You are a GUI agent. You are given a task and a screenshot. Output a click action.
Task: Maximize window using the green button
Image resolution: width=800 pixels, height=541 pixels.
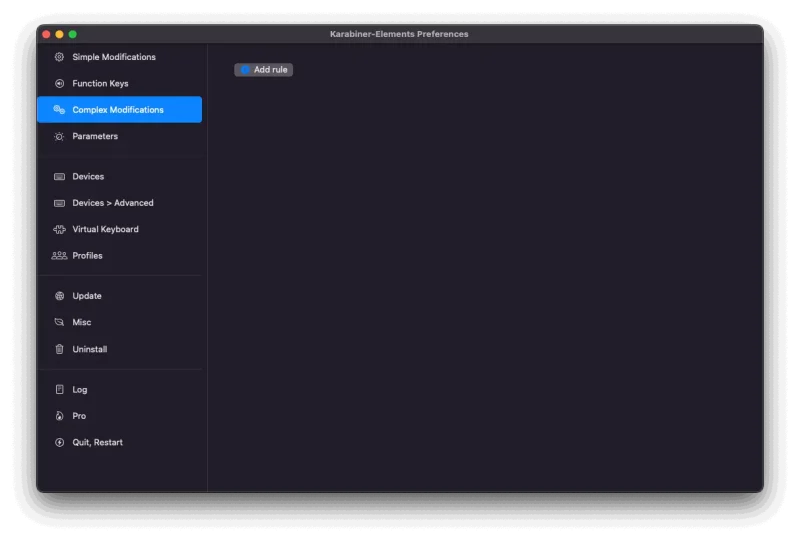click(x=73, y=34)
